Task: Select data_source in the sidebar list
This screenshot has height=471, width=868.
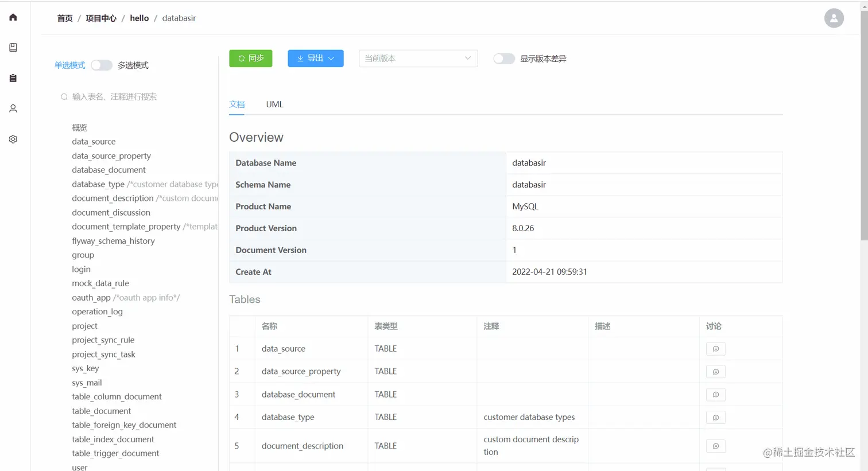Action: point(94,142)
